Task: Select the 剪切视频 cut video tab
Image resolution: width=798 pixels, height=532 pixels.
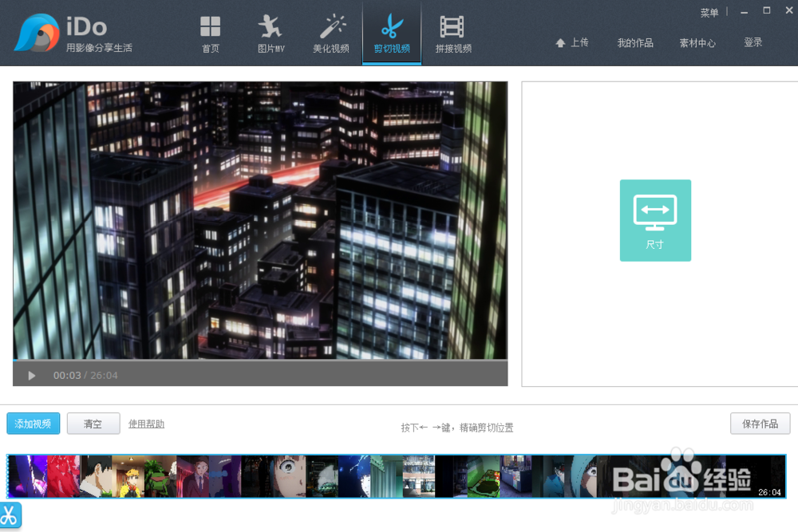Action: [392, 34]
